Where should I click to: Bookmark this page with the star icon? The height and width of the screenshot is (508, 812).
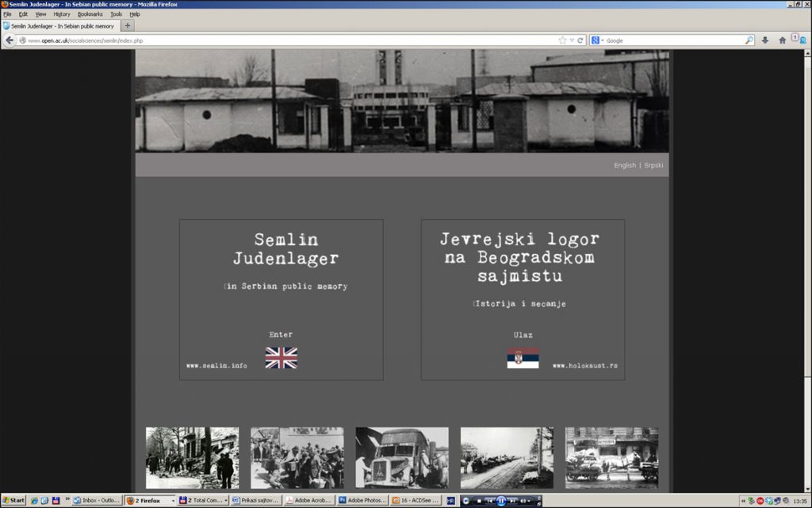[x=562, y=40]
